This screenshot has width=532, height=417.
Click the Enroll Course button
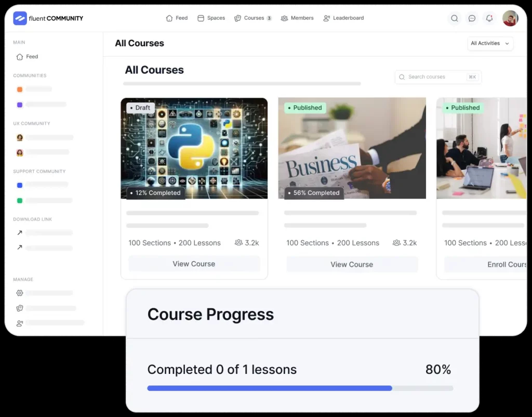click(x=486, y=264)
